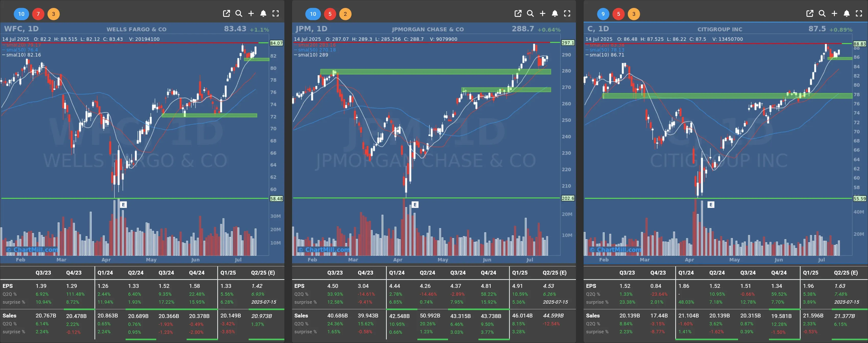Click WFC Q2/25 (E) column header
Image resolution: width=868 pixels, height=343 pixels.
(x=263, y=273)
